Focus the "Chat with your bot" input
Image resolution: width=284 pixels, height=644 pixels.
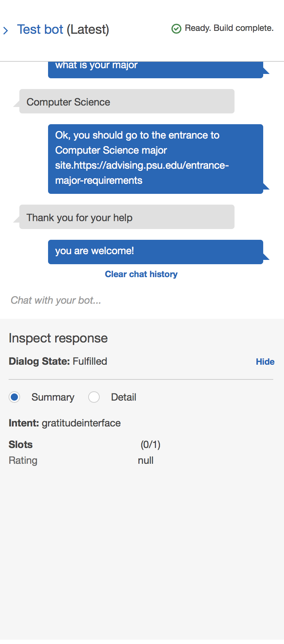[140, 300]
